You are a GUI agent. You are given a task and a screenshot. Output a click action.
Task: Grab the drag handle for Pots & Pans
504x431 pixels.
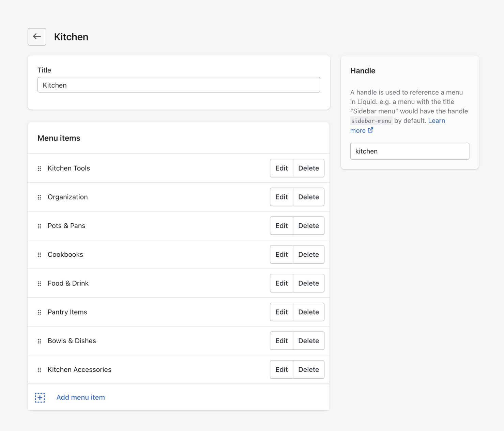[40, 226]
